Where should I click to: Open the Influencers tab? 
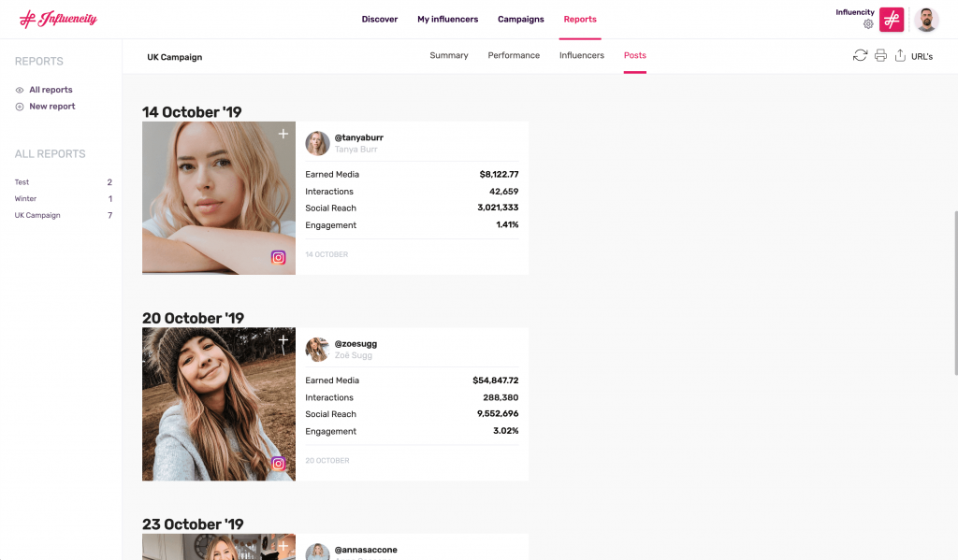tap(582, 55)
